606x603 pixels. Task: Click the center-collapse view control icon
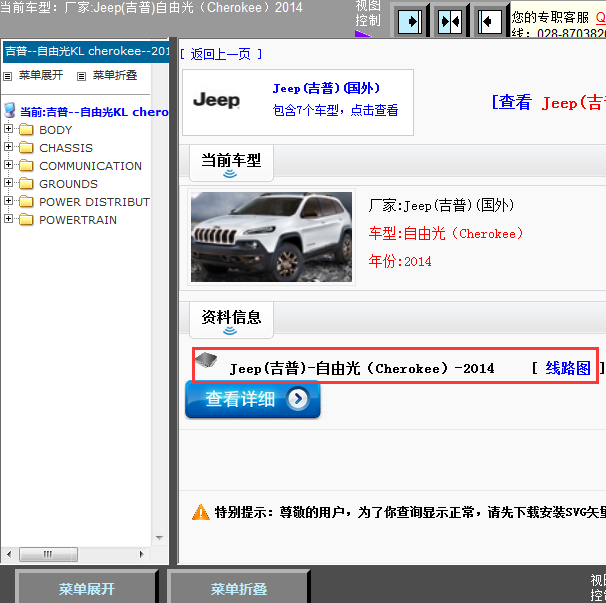tap(450, 21)
